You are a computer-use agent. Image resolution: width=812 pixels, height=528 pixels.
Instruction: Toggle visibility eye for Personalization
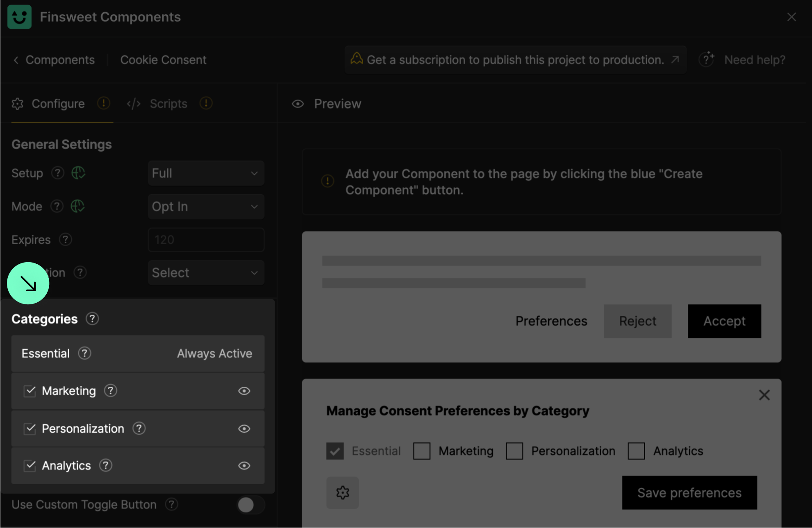pos(244,429)
